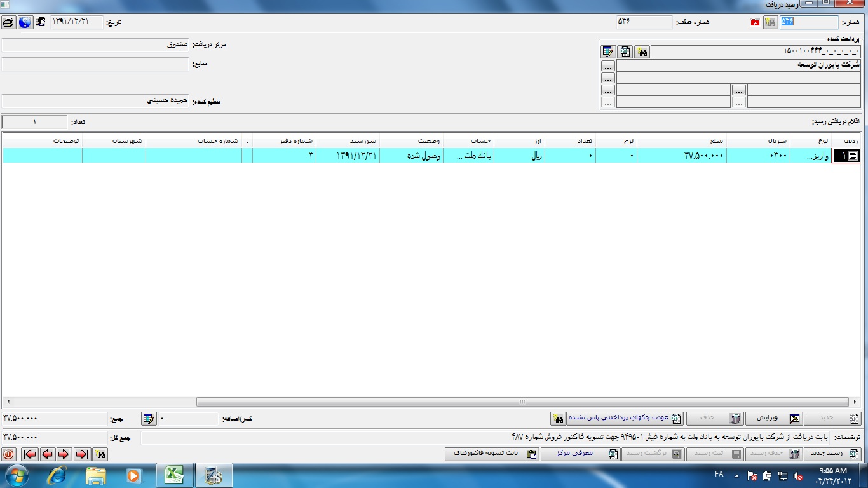Click the شماره دفتر column header
This screenshot has width=868, height=488.
click(x=285, y=140)
